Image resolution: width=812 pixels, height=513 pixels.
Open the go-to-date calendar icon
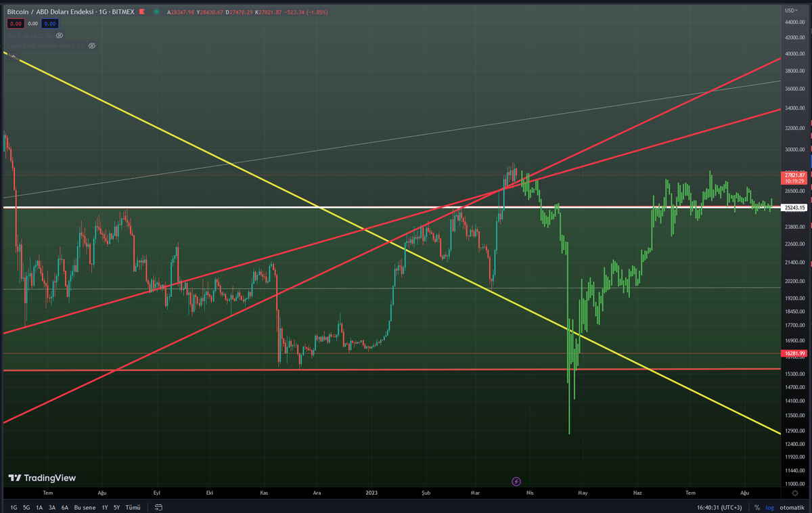click(158, 508)
